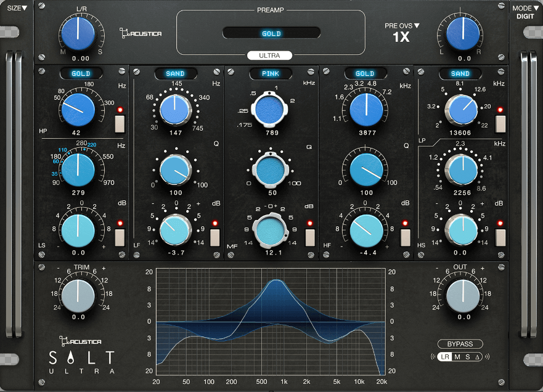Click the 0.00 value under the M/S knob
Image resolution: width=543 pixels, height=392 pixels.
(80, 59)
